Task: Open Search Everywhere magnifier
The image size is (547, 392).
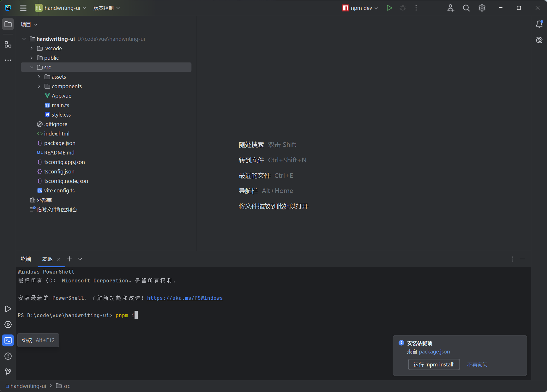Action: tap(466, 8)
